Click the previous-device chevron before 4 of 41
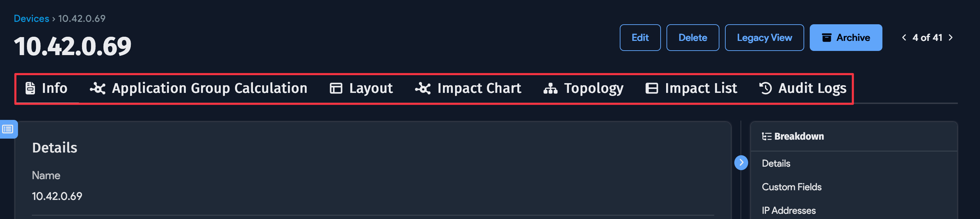 pos(904,37)
